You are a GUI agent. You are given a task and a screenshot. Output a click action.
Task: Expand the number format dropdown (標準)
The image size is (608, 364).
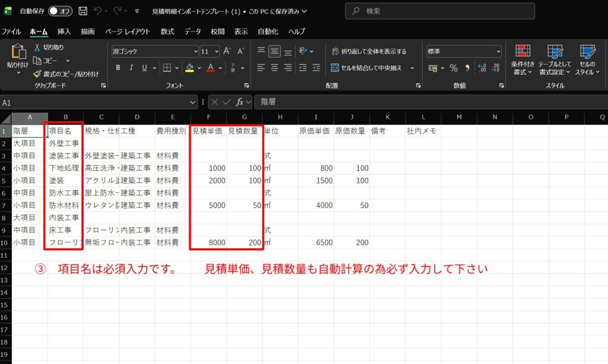pyautogui.click(x=498, y=52)
